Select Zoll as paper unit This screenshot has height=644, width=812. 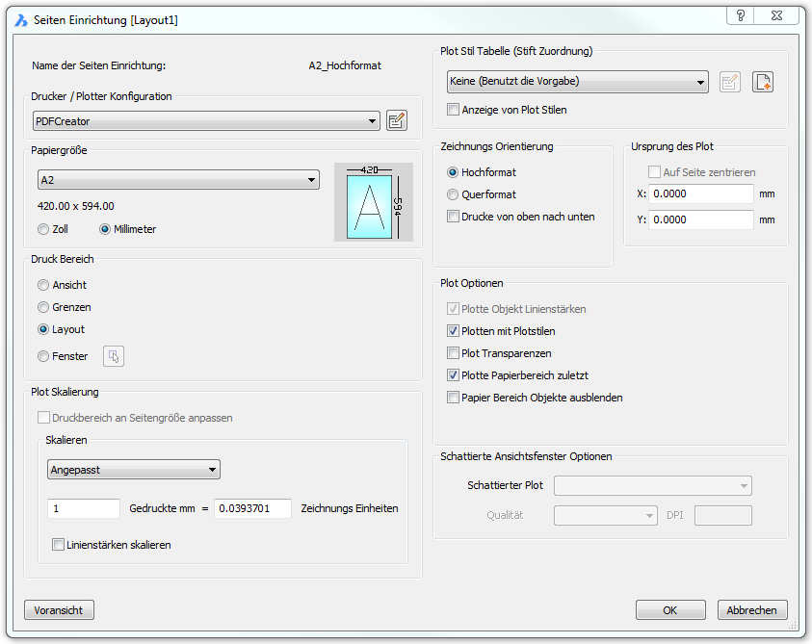[x=43, y=229]
